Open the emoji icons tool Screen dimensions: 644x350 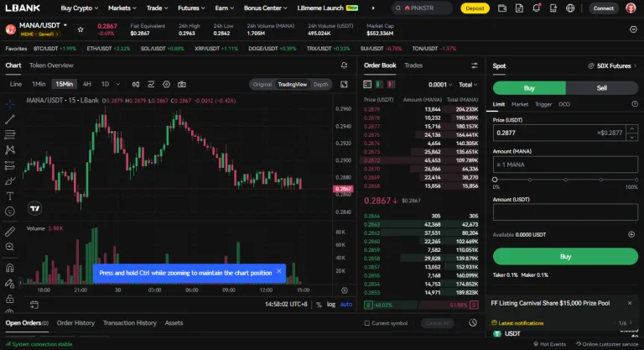pos(10,212)
